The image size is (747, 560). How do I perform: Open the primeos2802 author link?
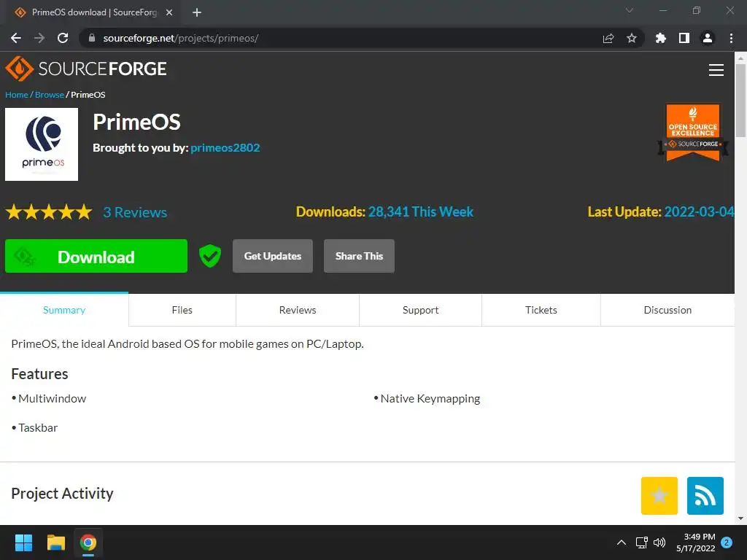225,147
